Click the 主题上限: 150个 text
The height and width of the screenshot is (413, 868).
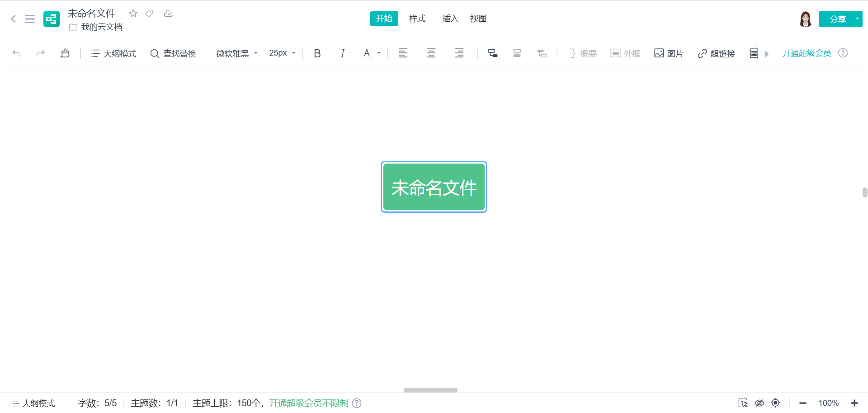tap(227, 403)
